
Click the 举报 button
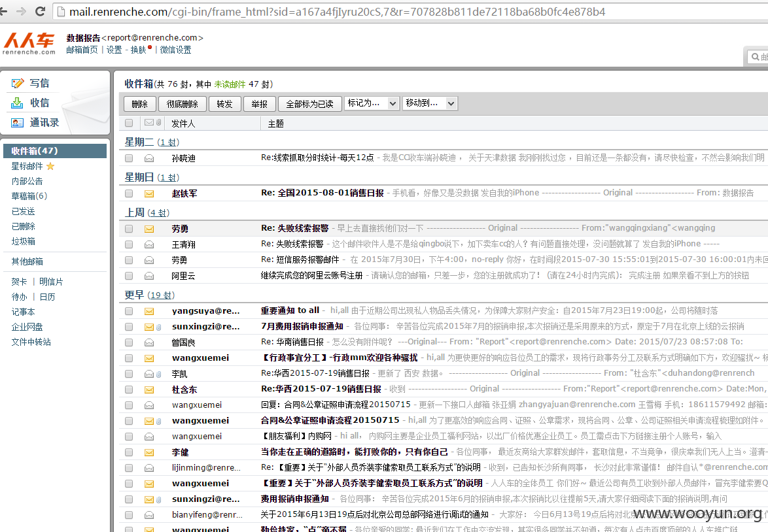point(260,104)
